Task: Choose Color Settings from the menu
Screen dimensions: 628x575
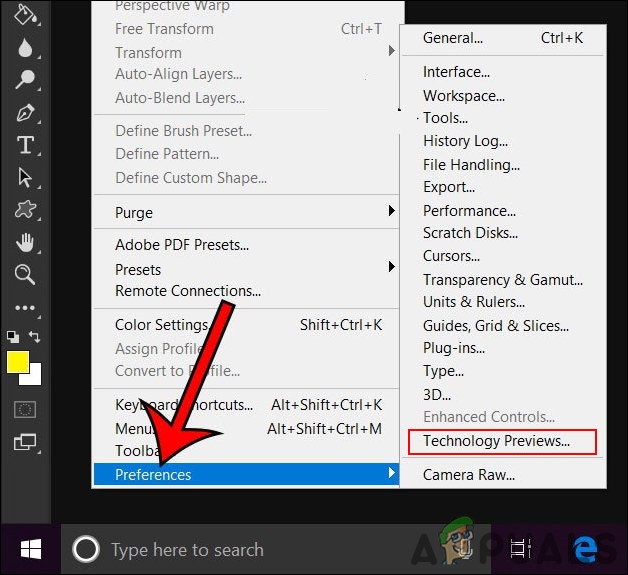Action: [x=161, y=325]
